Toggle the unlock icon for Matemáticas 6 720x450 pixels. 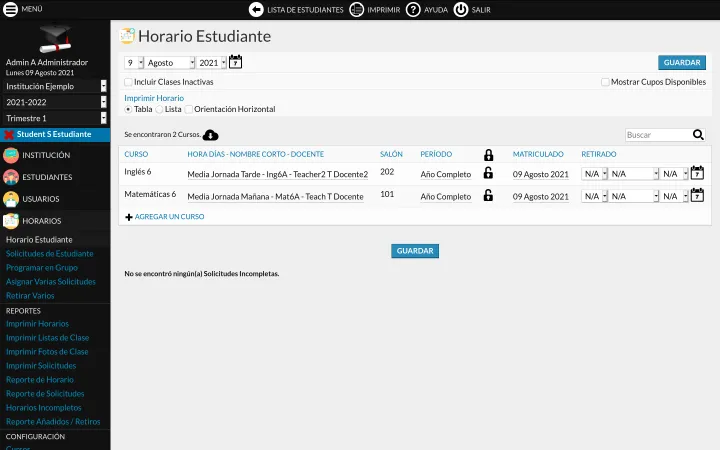pyautogui.click(x=488, y=195)
